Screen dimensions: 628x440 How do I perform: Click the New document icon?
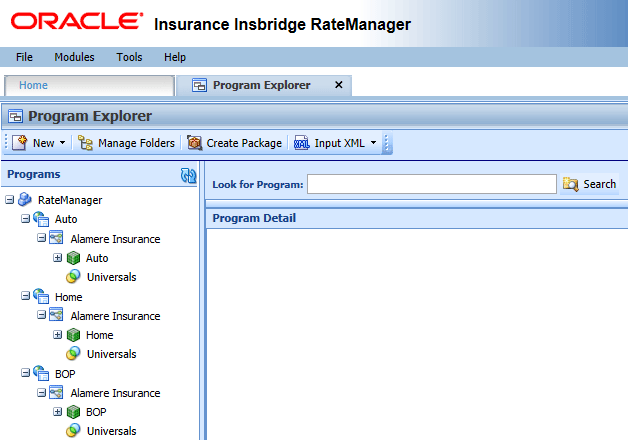point(19,143)
